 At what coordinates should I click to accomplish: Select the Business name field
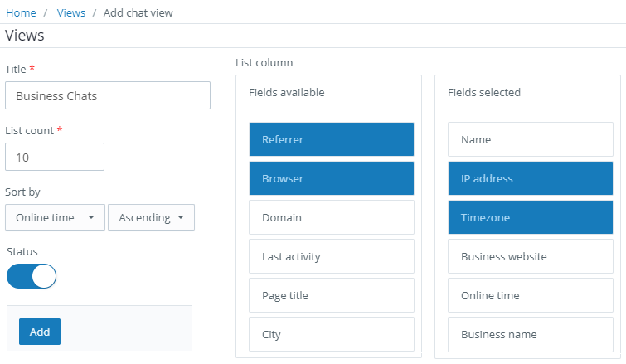[x=530, y=334]
